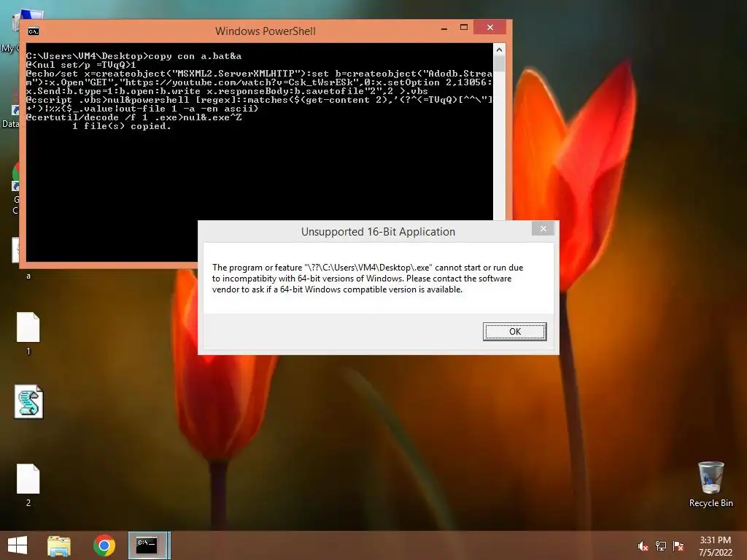Select the desktop file named 1
The height and width of the screenshot is (560, 747).
pyautogui.click(x=28, y=333)
